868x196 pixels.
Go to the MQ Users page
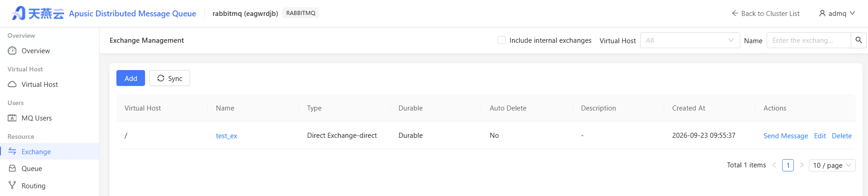coord(50,118)
